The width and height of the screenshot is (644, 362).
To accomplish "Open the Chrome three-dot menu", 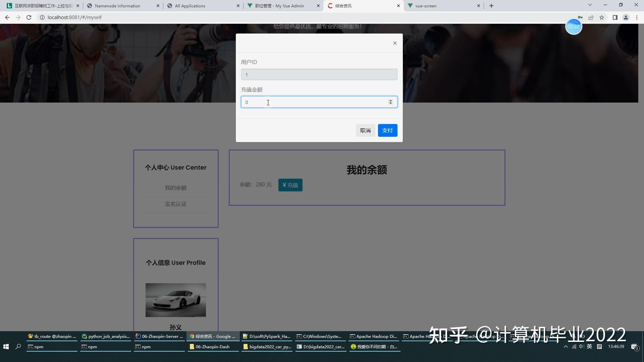I will (637, 17).
